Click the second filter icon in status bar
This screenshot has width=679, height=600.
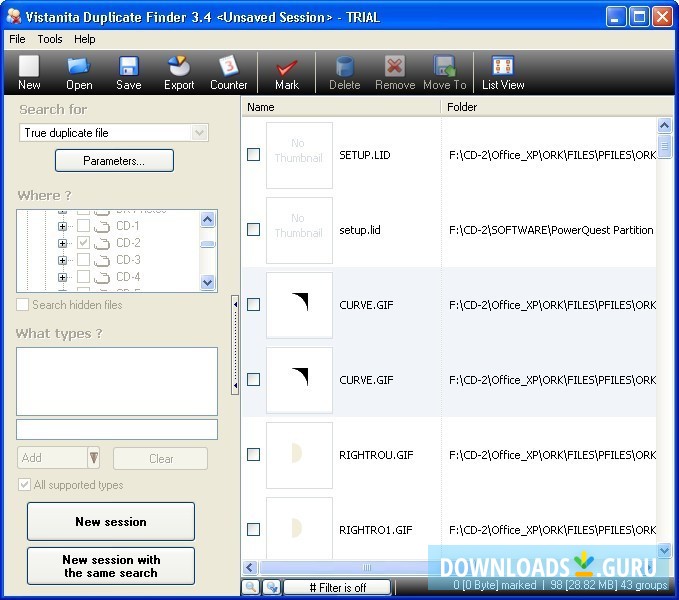(x=272, y=587)
